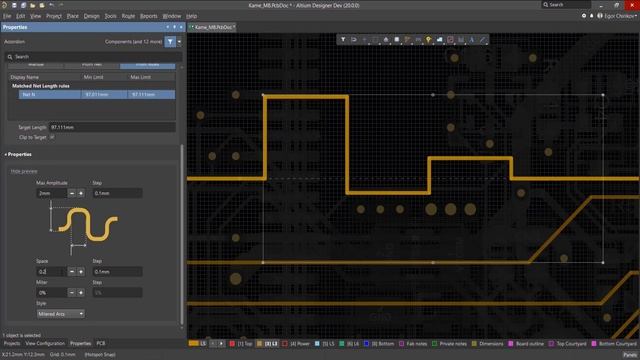
Task: Click the undo arrow icon
Action: (x=51, y=5)
